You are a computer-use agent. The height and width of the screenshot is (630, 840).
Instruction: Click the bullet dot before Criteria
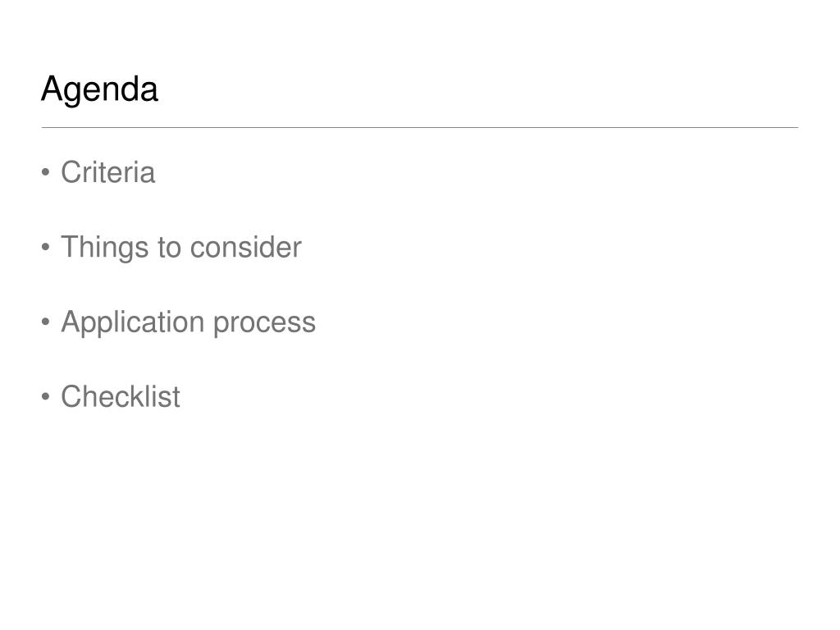[x=46, y=172]
